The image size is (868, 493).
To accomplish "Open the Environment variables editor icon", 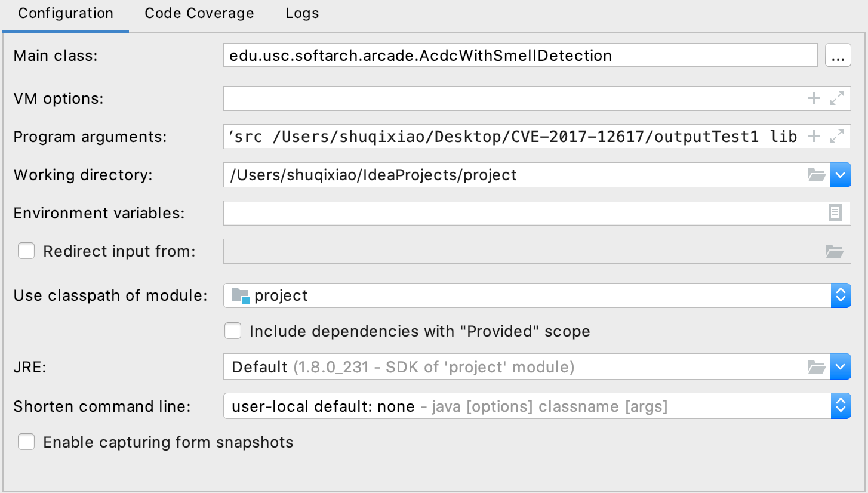I will pyautogui.click(x=836, y=212).
